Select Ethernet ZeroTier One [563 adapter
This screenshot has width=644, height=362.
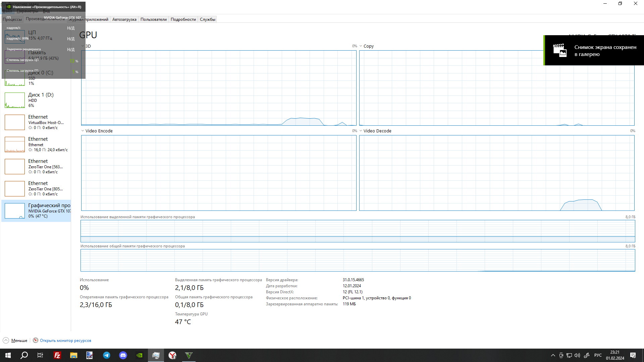pyautogui.click(x=36, y=166)
